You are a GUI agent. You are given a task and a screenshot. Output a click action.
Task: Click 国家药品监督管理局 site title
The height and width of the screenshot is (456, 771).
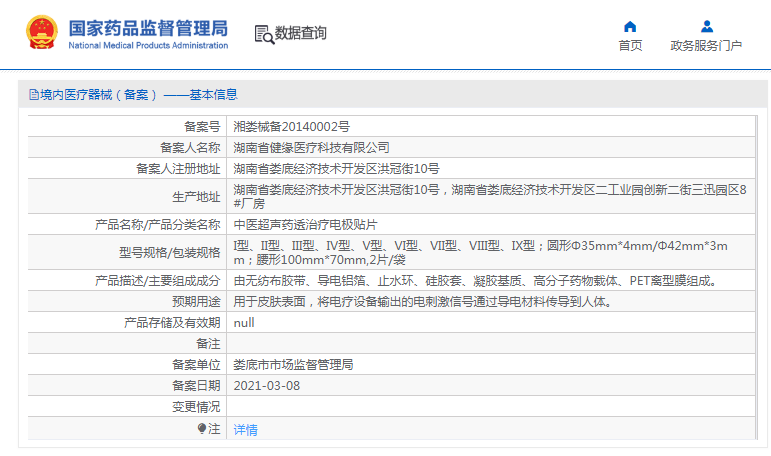click(148, 28)
